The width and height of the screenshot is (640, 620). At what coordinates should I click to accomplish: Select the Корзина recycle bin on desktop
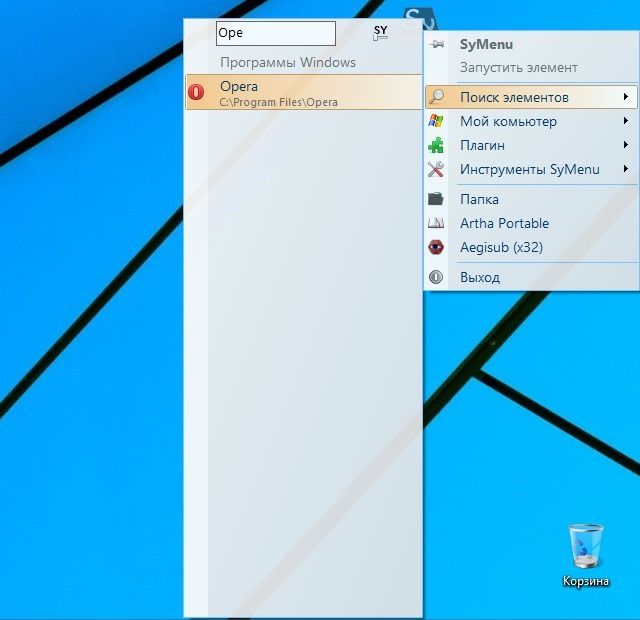coord(585,547)
